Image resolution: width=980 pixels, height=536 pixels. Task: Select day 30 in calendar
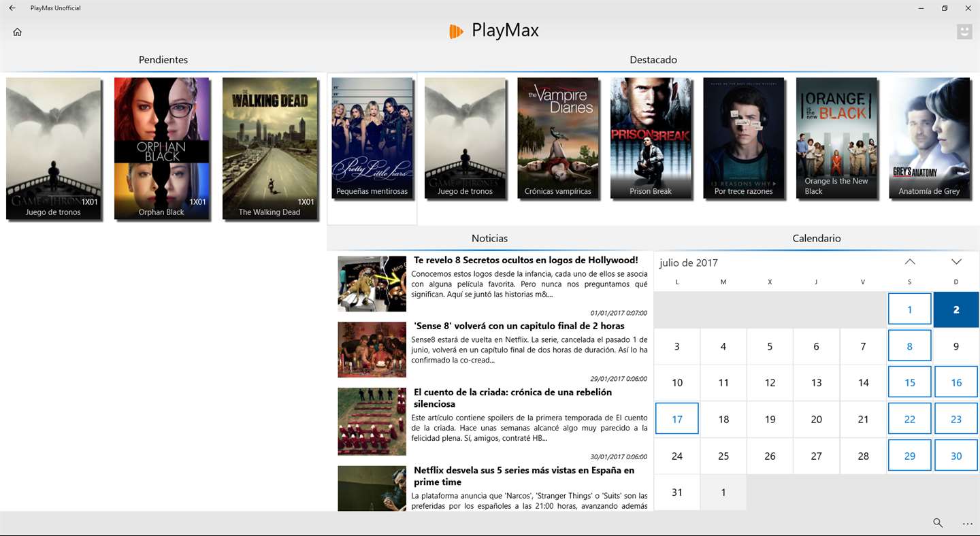(956, 456)
